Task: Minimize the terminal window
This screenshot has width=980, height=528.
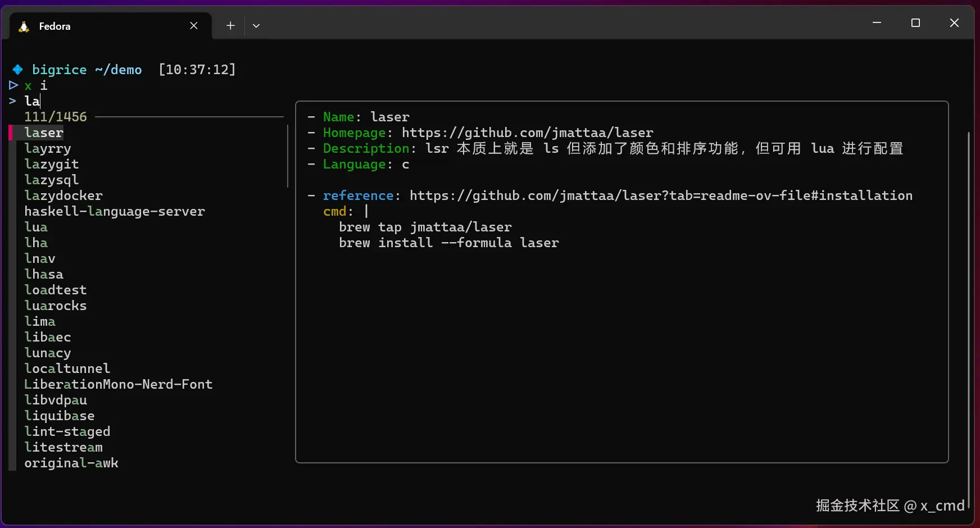Action: 877,23
